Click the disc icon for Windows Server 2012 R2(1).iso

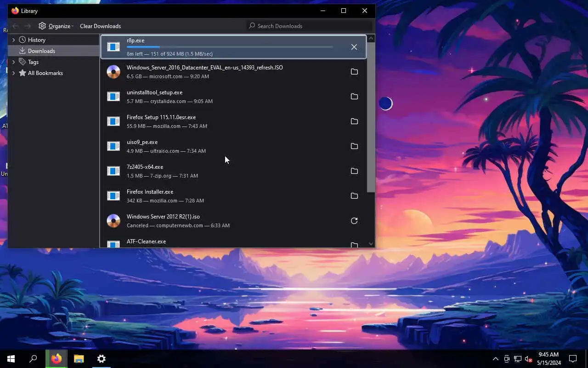[113, 221]
